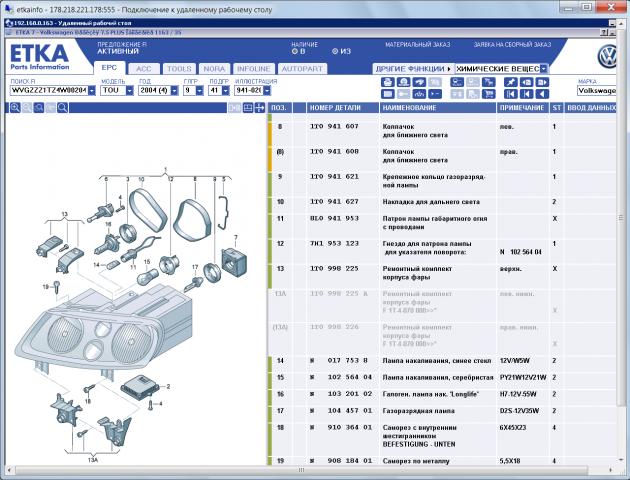Open the МАРКА dropdown showing Volkswagen
Screen dimensions: 630x480
(597, 90)
